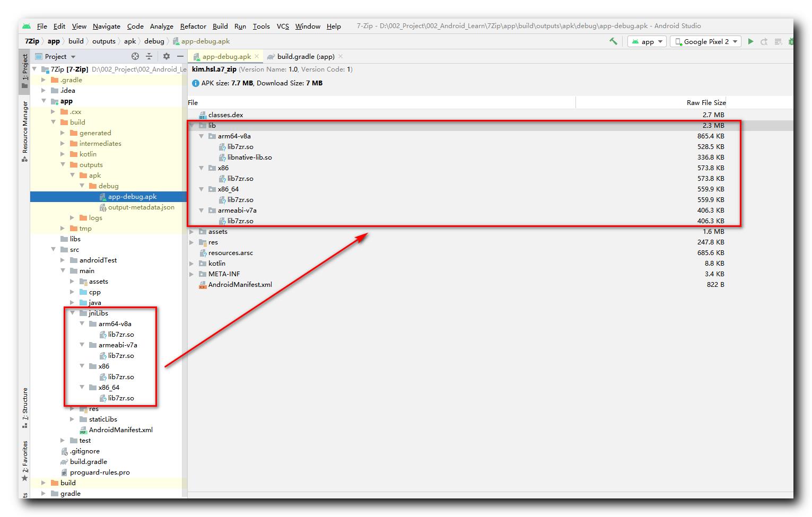Select AndroidManifest.xml in APK analyzer
Image resolution: width=812 pixels, height=517 pixels.
click(240, 284)
